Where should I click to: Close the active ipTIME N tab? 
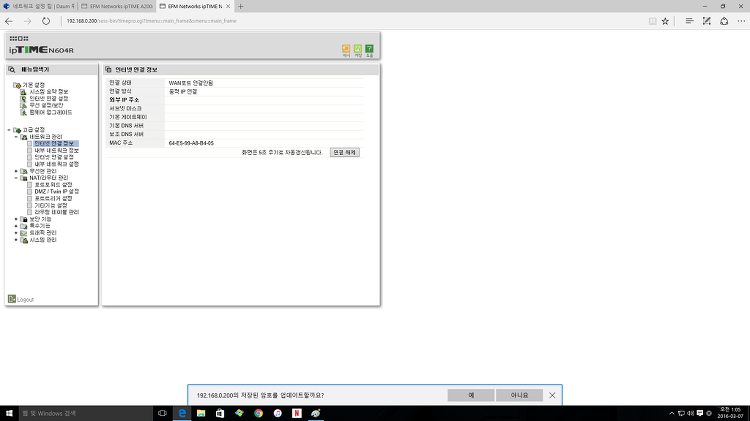(228, 6)
